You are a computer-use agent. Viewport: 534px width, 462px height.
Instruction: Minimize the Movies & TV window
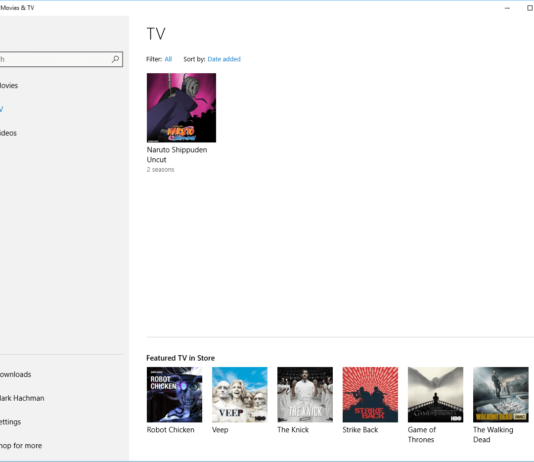coord(507,8)
